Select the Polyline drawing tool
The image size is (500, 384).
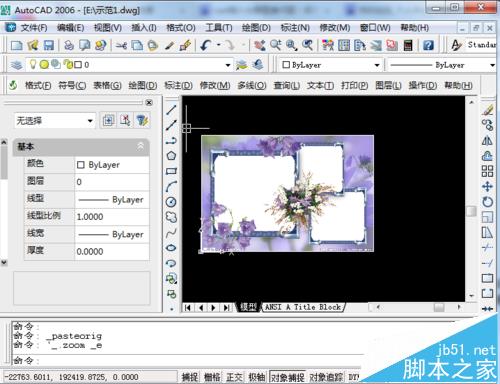pos(171,140)
